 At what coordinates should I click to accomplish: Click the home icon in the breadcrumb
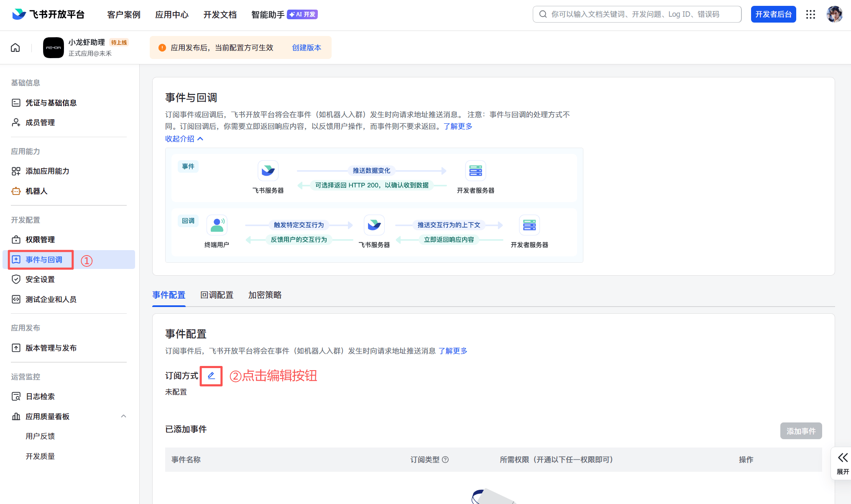[x=15, y=47]
